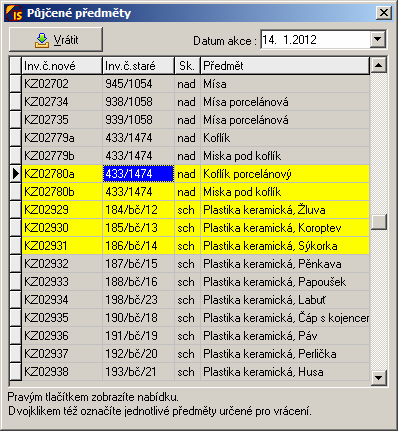Screen dimensions: 398x431
Task: Open the Datum akce date dropdown
Action: coord(377,39)
